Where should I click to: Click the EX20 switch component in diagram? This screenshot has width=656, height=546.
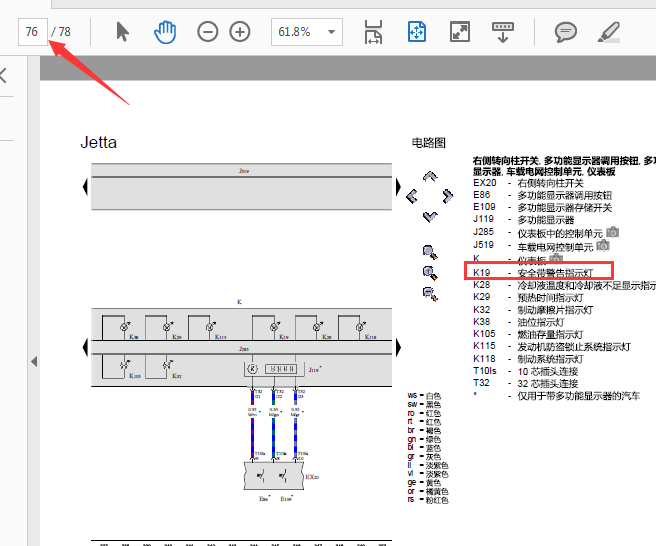[274, 475]
